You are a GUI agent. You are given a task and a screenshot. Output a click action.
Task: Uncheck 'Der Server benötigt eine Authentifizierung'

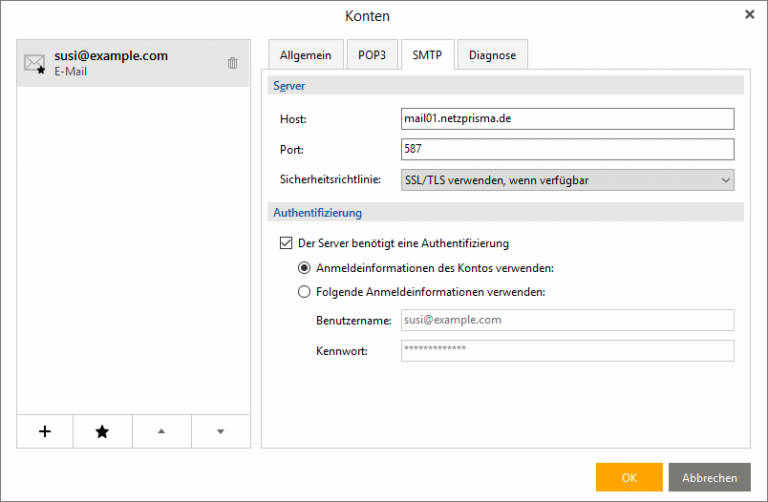pos(284,243)
